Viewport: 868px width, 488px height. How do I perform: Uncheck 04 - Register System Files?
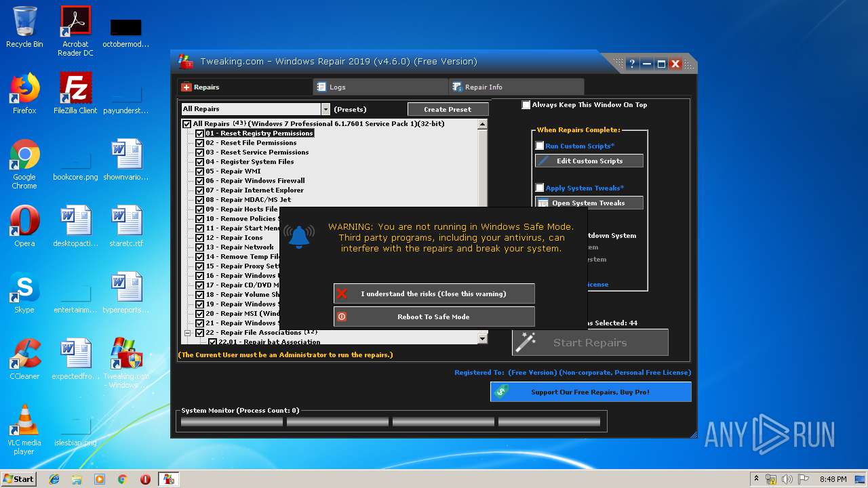point(199,162)
